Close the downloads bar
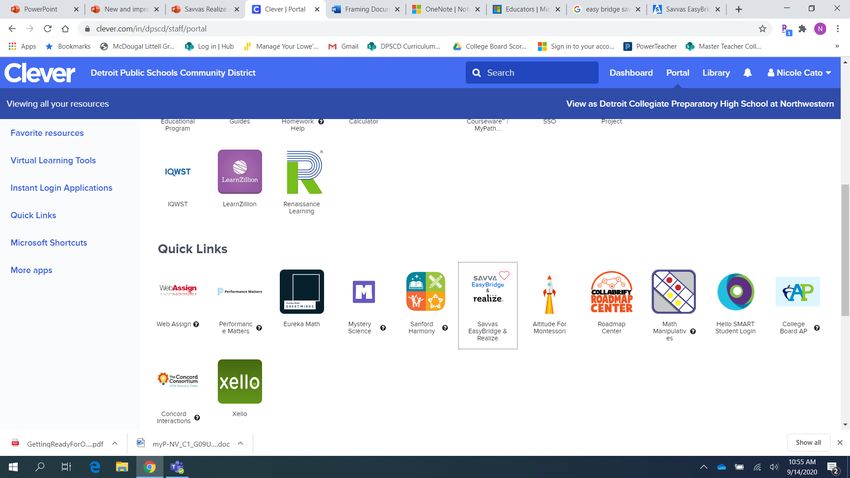850x478 pixels. pos(840,443)
